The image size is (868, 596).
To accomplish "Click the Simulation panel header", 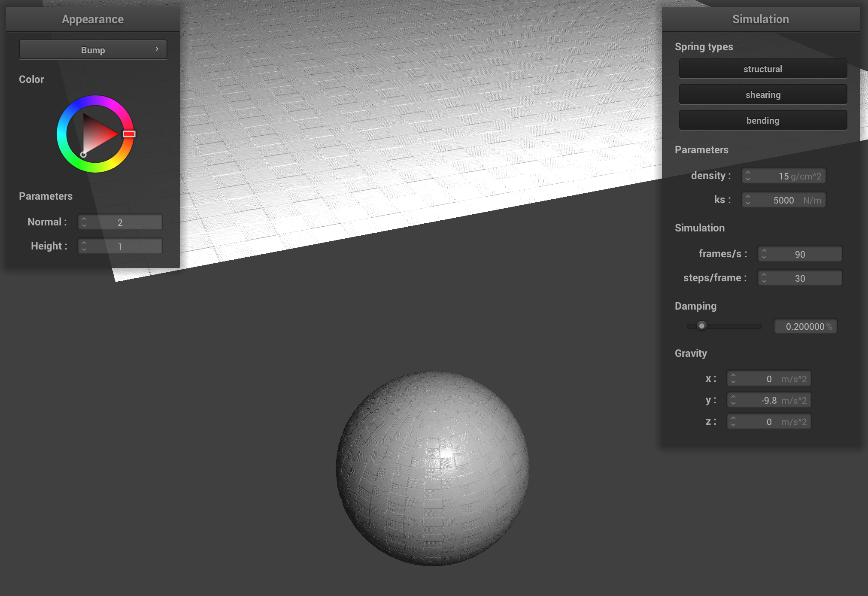I will pos(760,19).
